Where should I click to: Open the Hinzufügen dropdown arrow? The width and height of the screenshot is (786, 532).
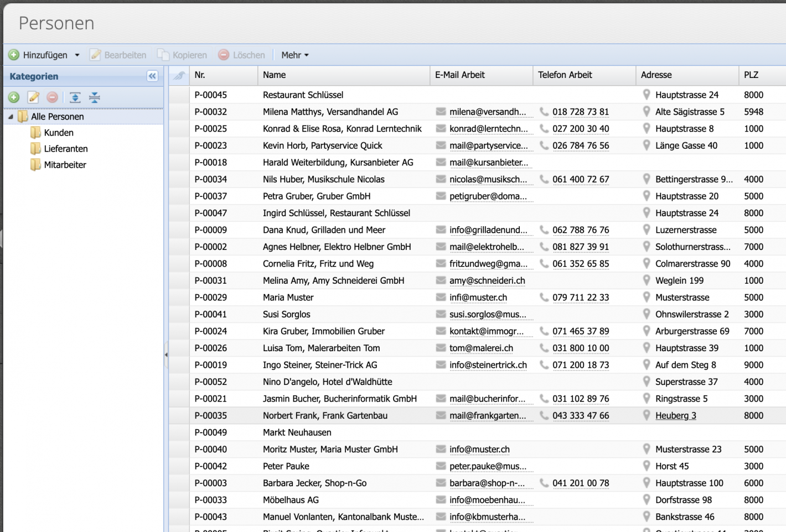tap(77, 55)
